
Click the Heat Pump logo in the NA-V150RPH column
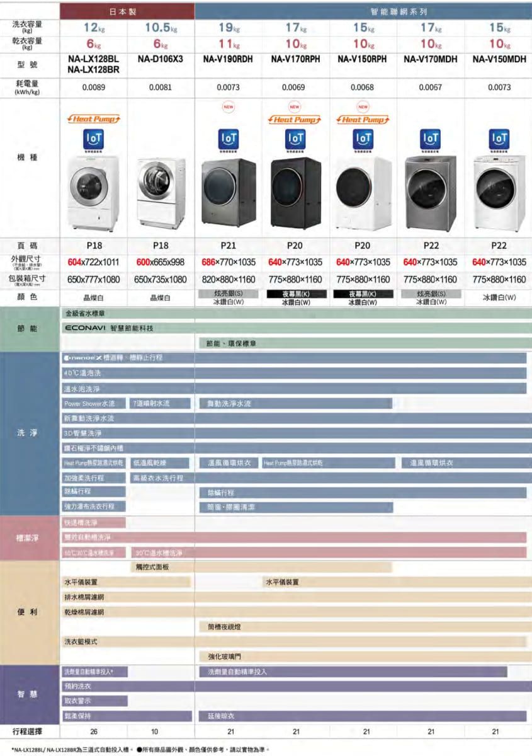click(363, 119)
